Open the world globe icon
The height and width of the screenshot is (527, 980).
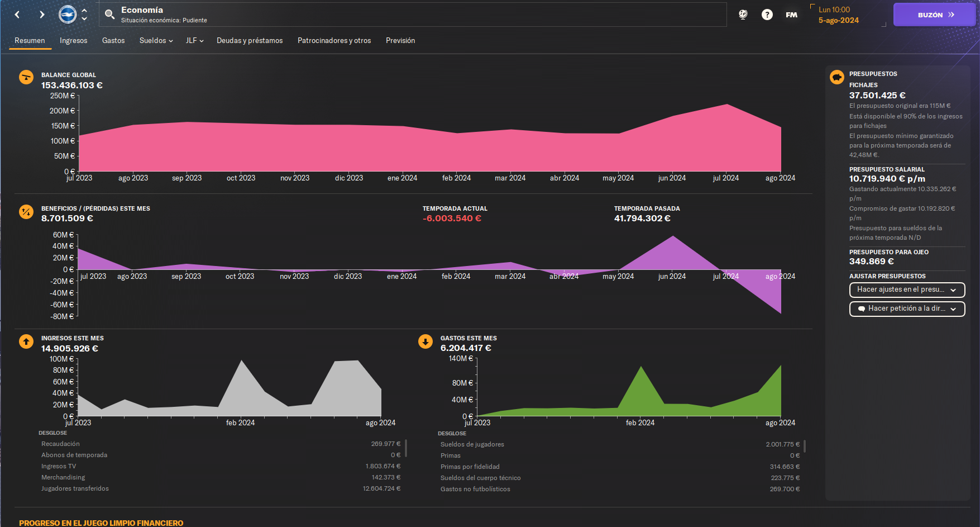tap(743, 15)
